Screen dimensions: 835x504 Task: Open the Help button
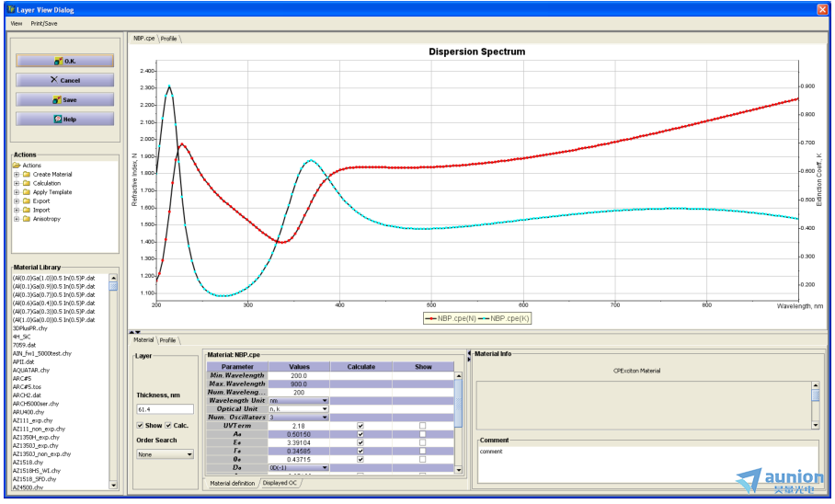[64, 119]
